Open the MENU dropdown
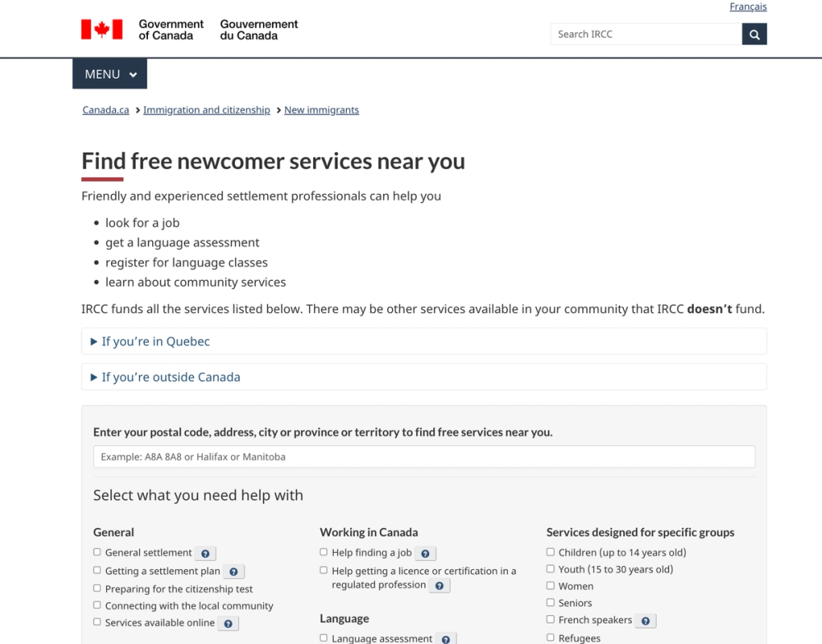 [x=110, y=74]
